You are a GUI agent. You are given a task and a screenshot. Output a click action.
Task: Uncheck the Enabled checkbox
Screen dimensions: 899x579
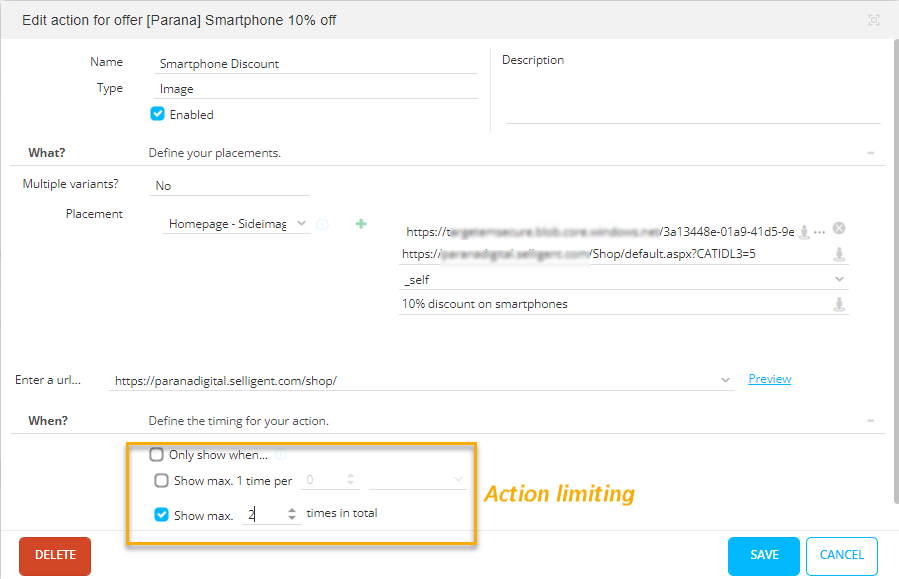click(x=157, y=114)
